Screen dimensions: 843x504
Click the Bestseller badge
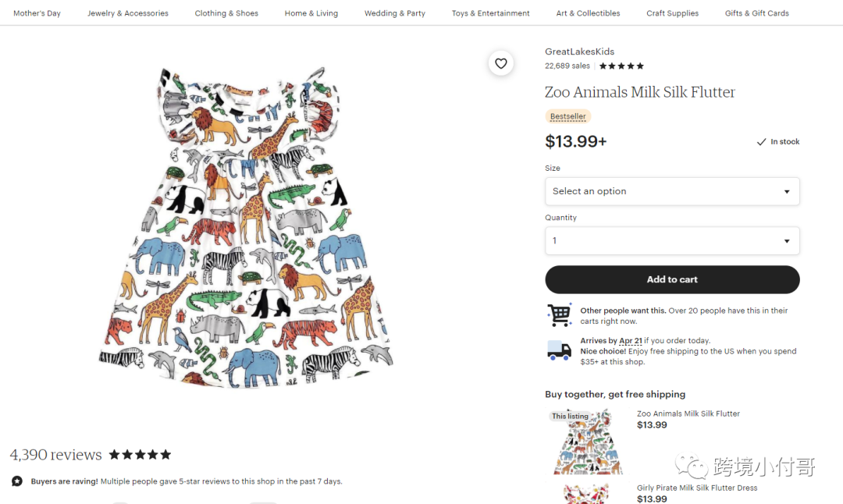567,116
